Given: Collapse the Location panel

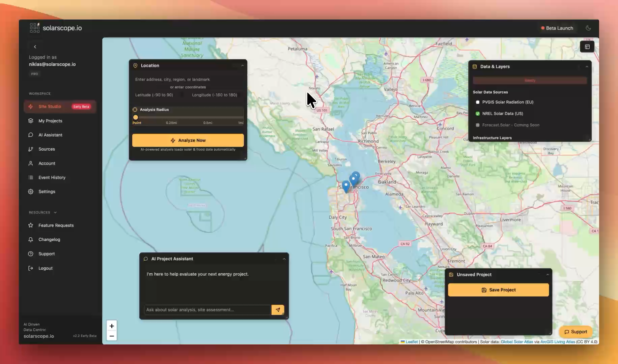Looking at the screenshot, I should click(243, 66).
